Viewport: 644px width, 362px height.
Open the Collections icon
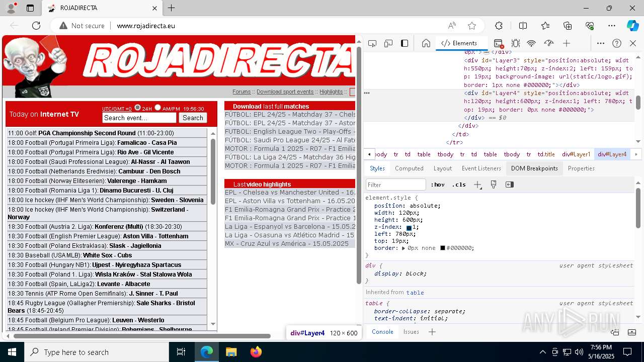pos(568,26)
